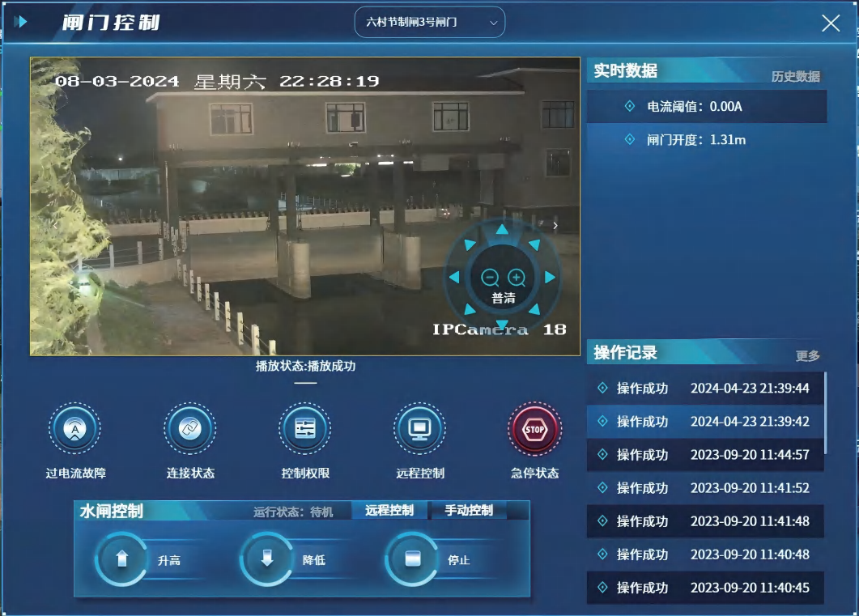The height and width of the screenshot is (616, 859).
Task: Collapse the PTZ panel with chevron arrow
Action: click(x=555, y=226)
